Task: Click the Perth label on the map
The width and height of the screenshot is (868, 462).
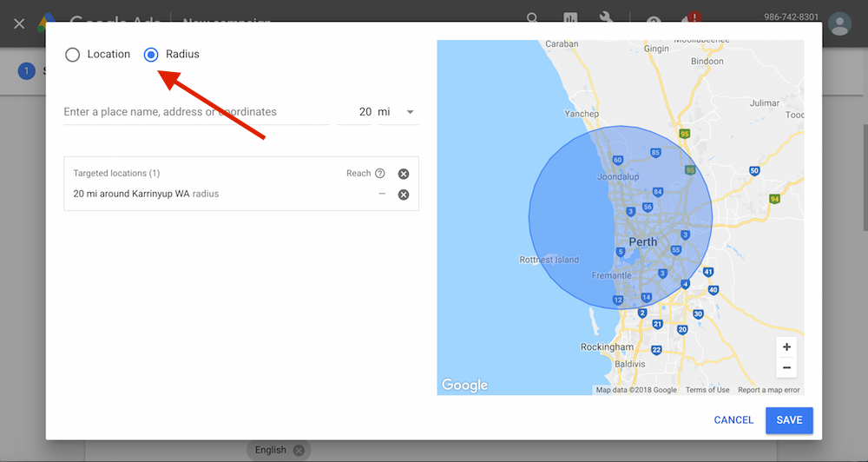Action: tap(643, 242)
